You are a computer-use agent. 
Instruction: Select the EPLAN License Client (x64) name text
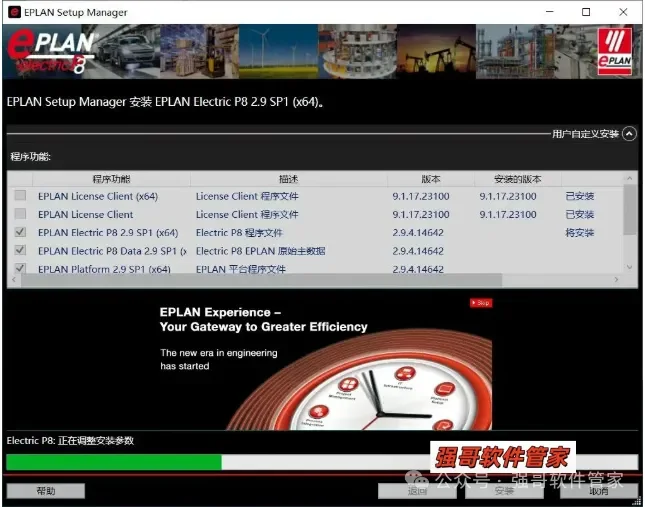pyautogui.click(x=98, y=196)
